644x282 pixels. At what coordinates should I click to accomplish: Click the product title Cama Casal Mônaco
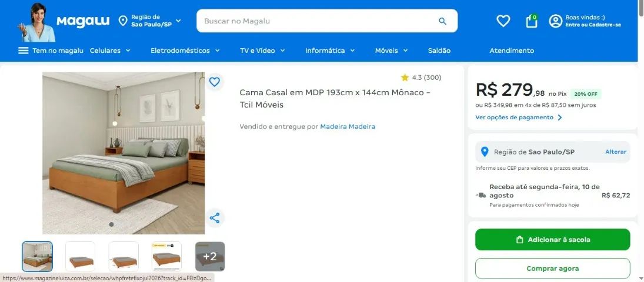coord(335,99)
